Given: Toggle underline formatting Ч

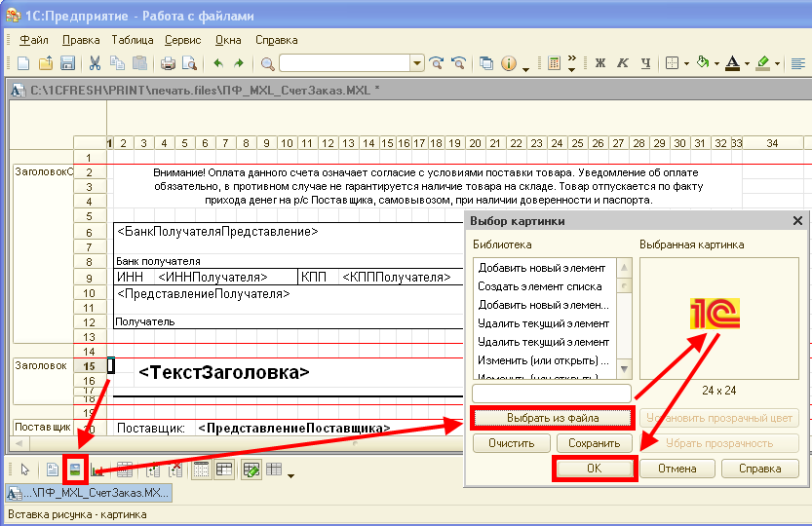Looking at the screenshot, I should click(x=645, y=63).
